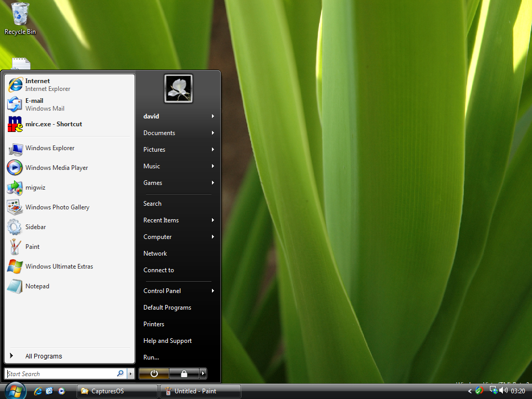
Task: Click the Windows Mail quick launch icon
Action: [x=49, y=391]
